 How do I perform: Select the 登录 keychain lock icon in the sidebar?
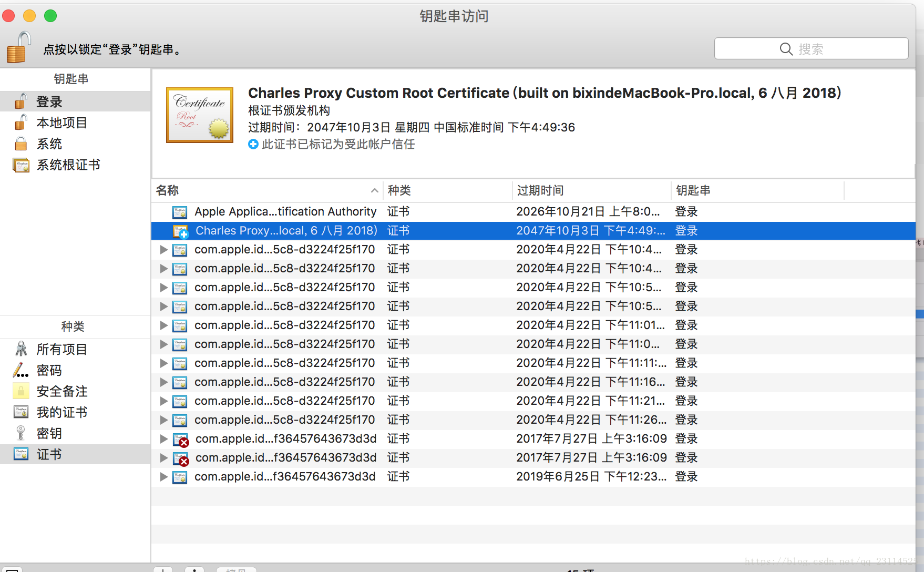20,101
